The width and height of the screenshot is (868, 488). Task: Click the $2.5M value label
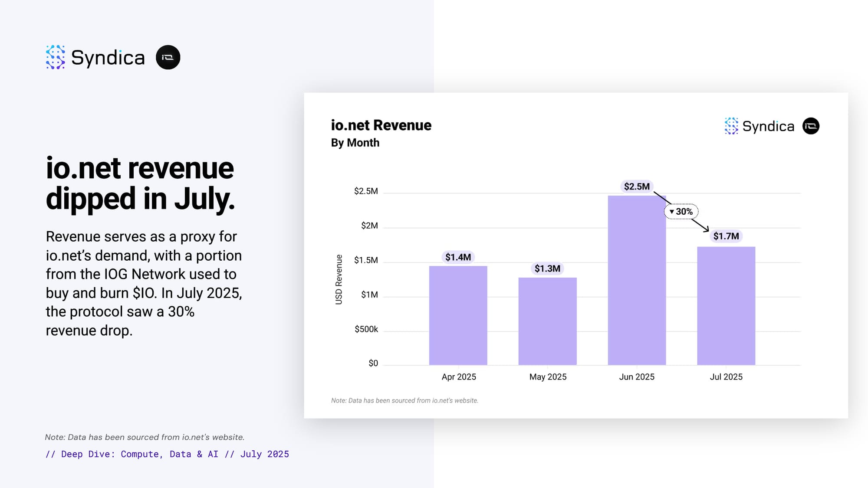click(636, 187)
